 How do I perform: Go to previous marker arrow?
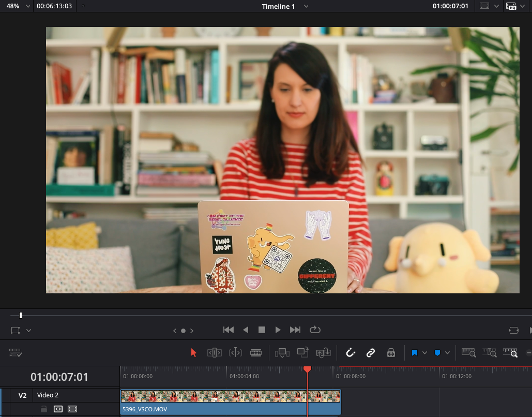click(175, 331)
